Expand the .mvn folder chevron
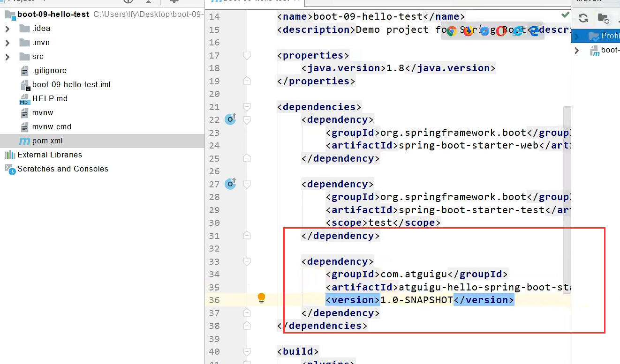Screen dimensions: 620x364 tap(7, 43)
